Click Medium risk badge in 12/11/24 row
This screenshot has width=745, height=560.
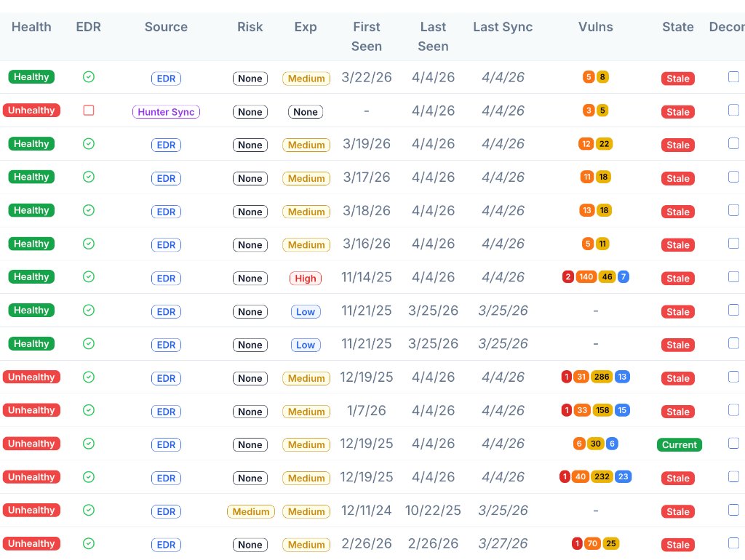(x=251, y=511)
